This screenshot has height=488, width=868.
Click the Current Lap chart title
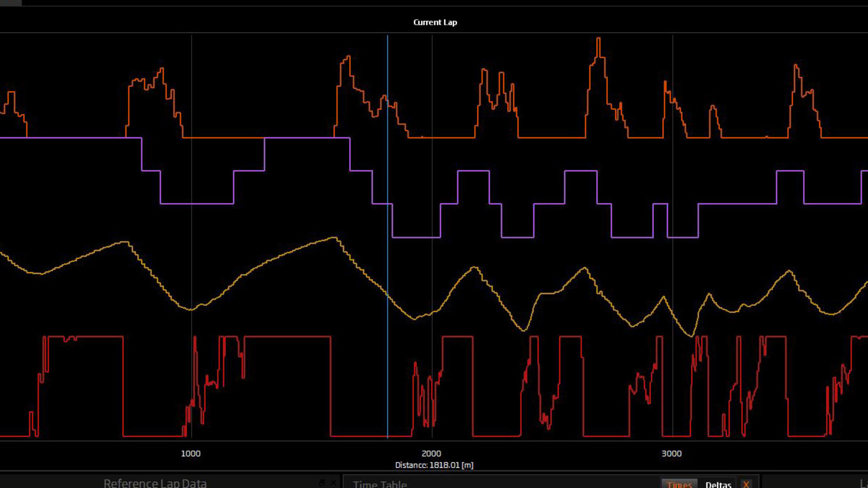pos(435,22)
